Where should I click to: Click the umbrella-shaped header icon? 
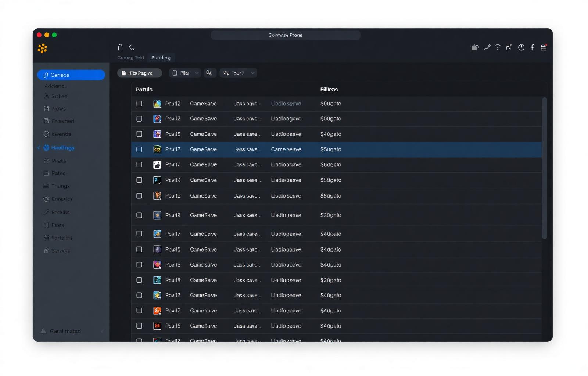click(x=498, y=47)
